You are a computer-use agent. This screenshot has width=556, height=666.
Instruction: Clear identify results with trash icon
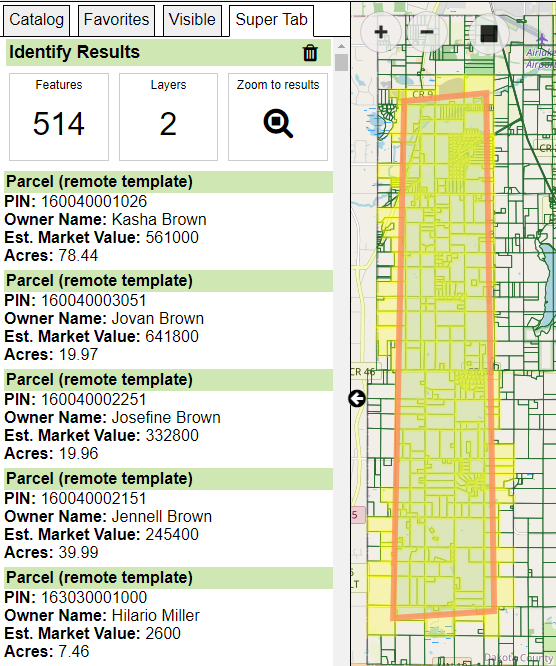pyautogui.click(x=310, y=53)
